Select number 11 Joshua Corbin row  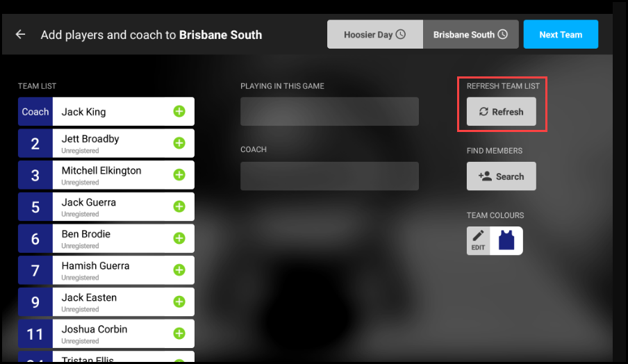click(x=106, y=333)
